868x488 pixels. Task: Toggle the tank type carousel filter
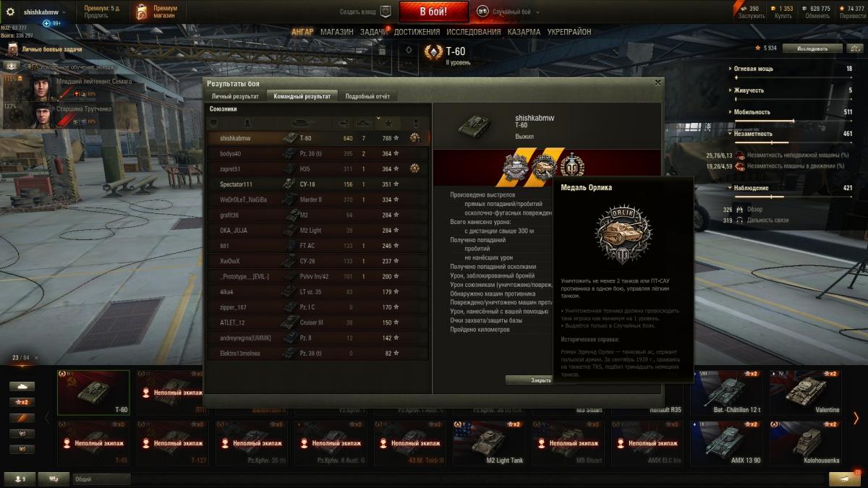pyautogui.click(x=22, y=386)
